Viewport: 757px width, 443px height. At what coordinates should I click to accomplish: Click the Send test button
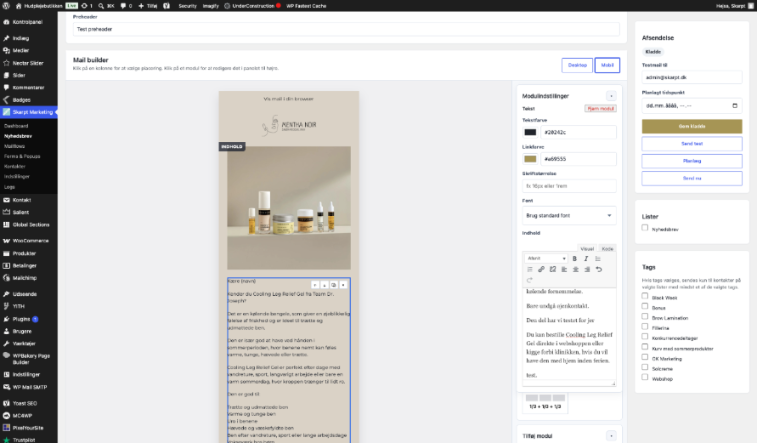coord(692,144)
